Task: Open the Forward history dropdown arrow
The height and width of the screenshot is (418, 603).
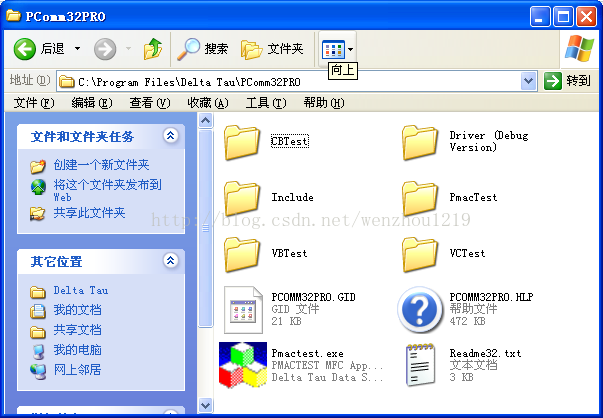Action: pyautogui.click(x=128, y=49)
